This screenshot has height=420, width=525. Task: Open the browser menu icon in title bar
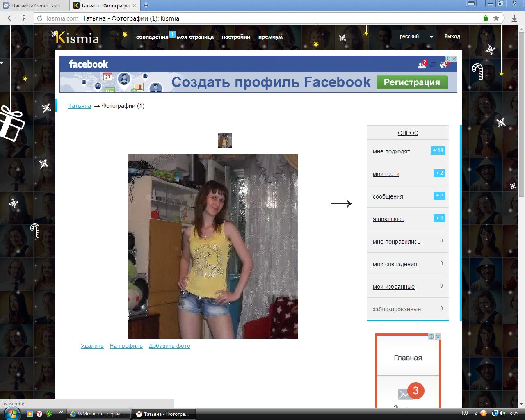point(472,4)
